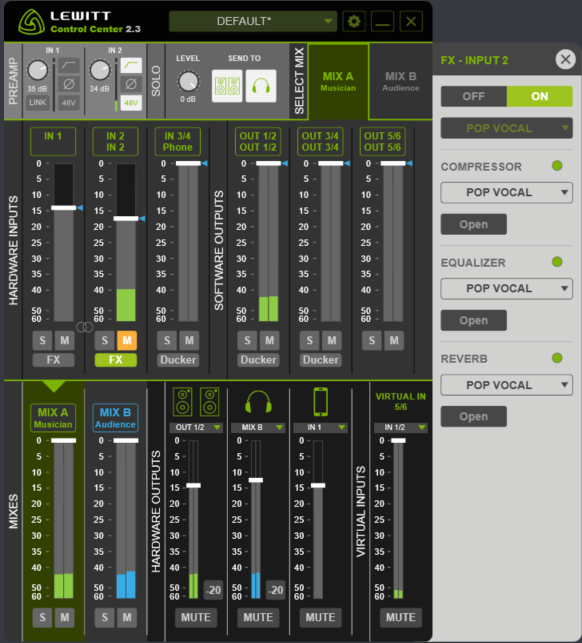Viewport: 582px width, 643px height.
Task: Switch FX for Input 2 OFF
Action: [474, 96]
